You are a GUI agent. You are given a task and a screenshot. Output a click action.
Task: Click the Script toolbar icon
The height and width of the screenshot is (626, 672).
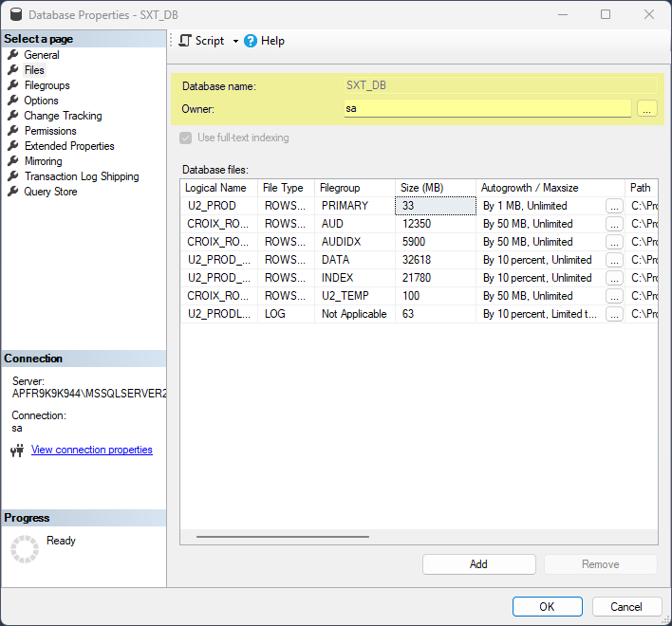[x=185, y=41]
